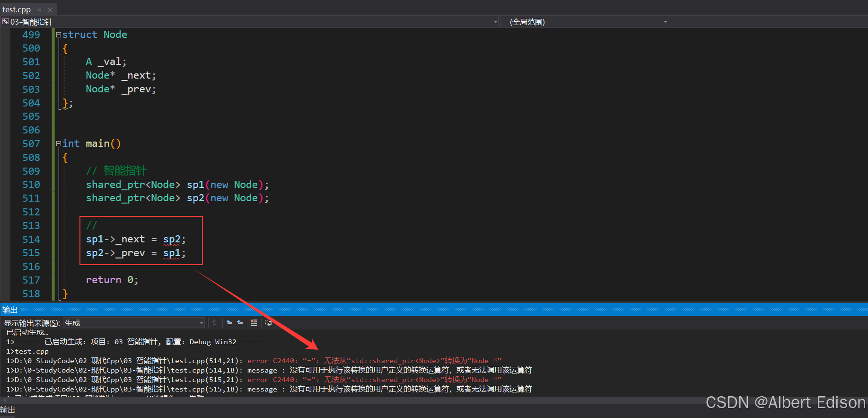Click line number 507 in the gutter
Viewport: 868px width, 418px height.
tap(31, 143)
